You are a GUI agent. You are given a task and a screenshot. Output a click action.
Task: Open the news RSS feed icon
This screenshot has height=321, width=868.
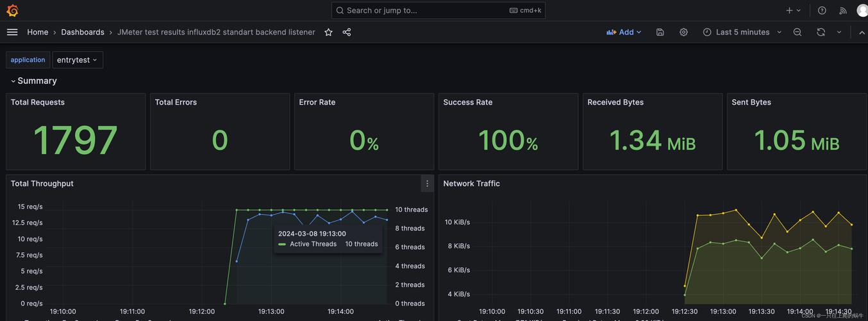tap(843, 10)
